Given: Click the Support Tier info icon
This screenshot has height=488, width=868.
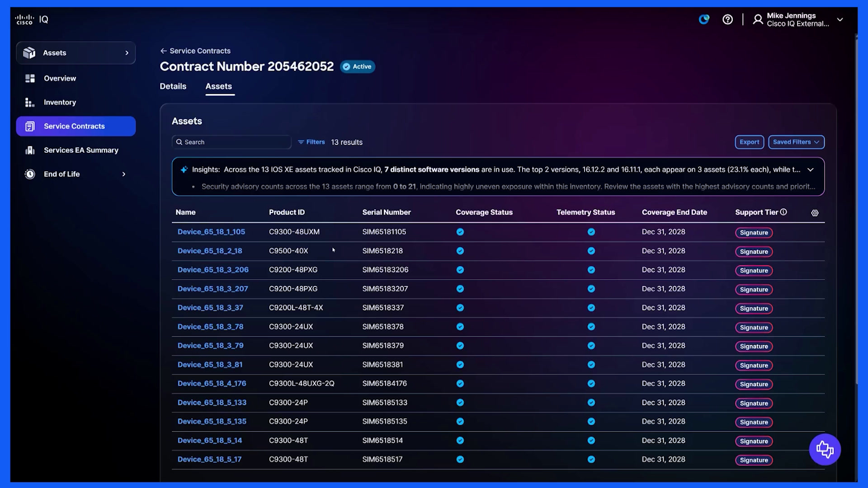Looking at the screenshot, I should click(x=783, y=212).
